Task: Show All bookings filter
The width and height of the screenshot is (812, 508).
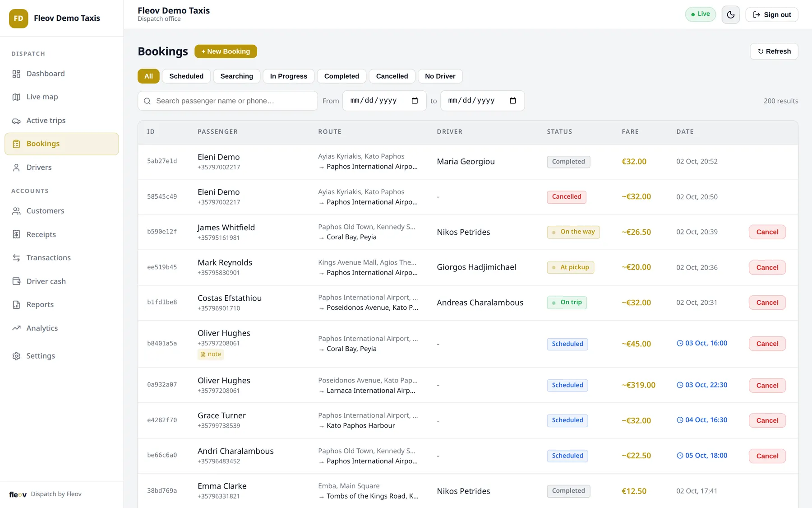Action: pyautogui.click(x=148, y=76)
